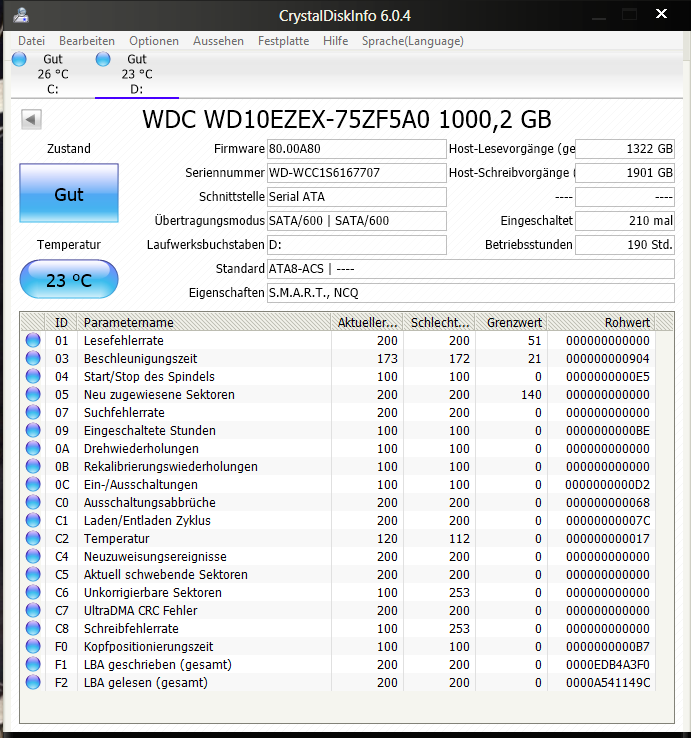Screen dimensions: 691x738
Task: Close the CrystalDiskInfo window
Action: coord(661,14)
